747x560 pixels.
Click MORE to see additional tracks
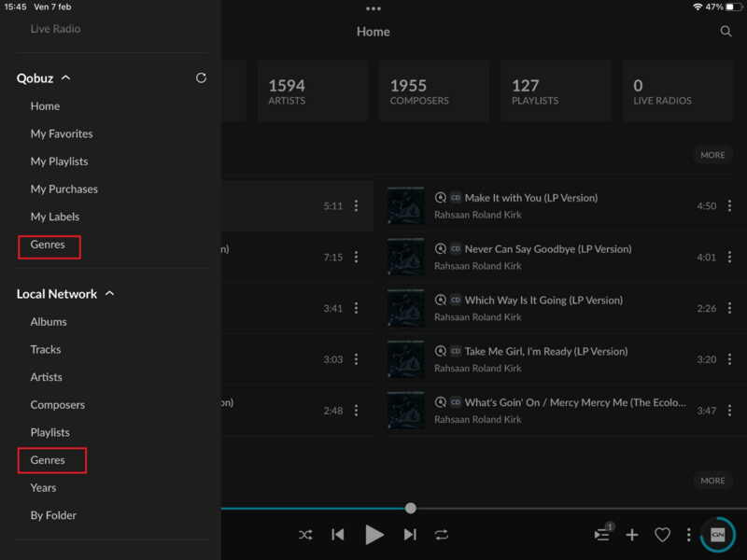[x=712, y=155]
